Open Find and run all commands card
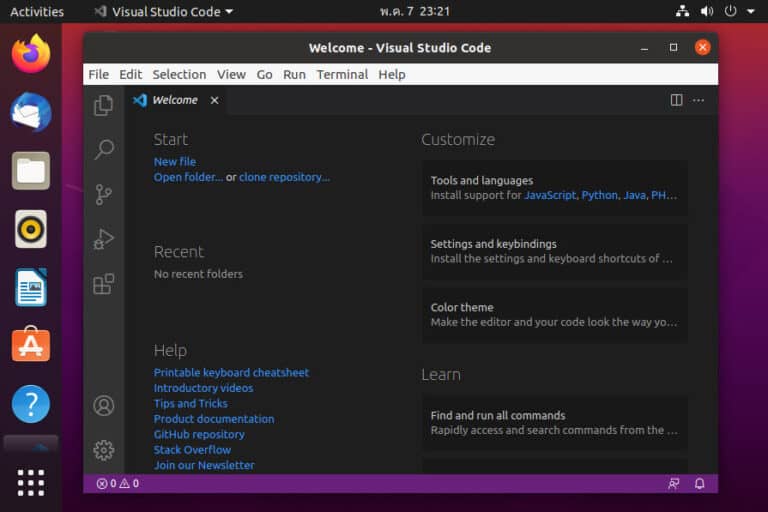Image resolution: width=768 pixels, height=512 pixels. (x=555, y=423)
